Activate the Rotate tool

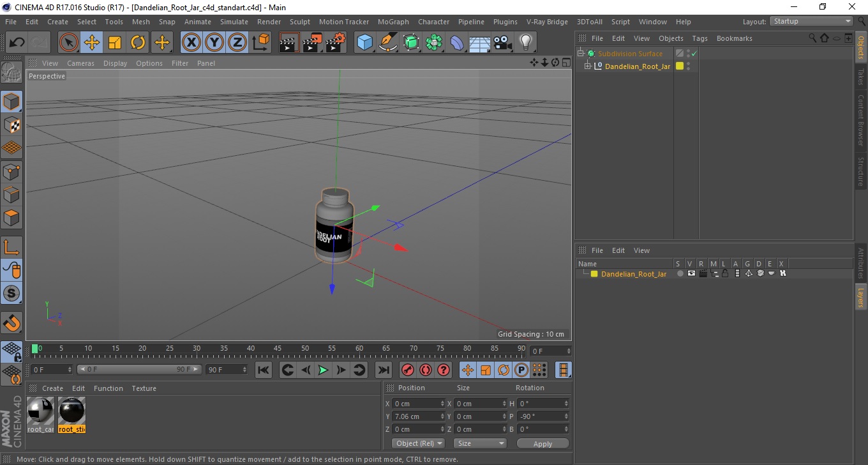138,43
